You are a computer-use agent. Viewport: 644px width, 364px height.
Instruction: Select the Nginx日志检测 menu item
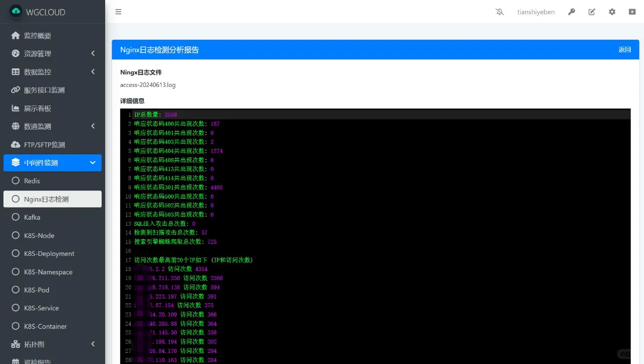click(52, 199)
